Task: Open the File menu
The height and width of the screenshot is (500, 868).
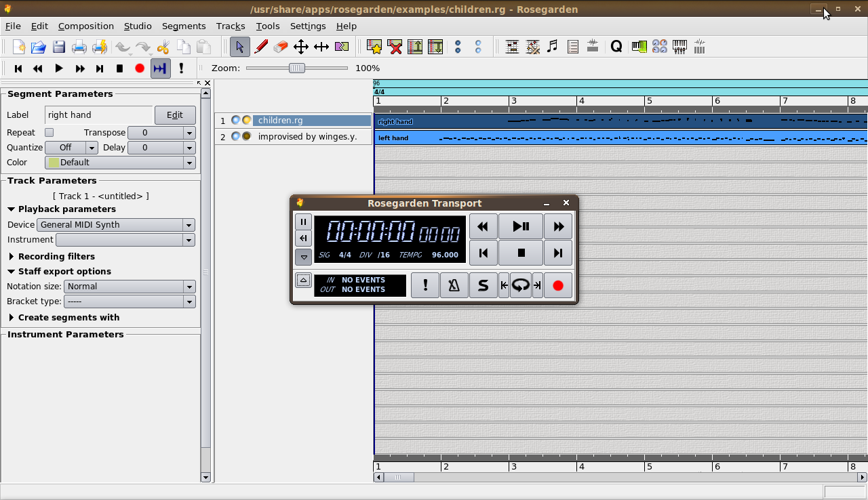Action: 13,26
